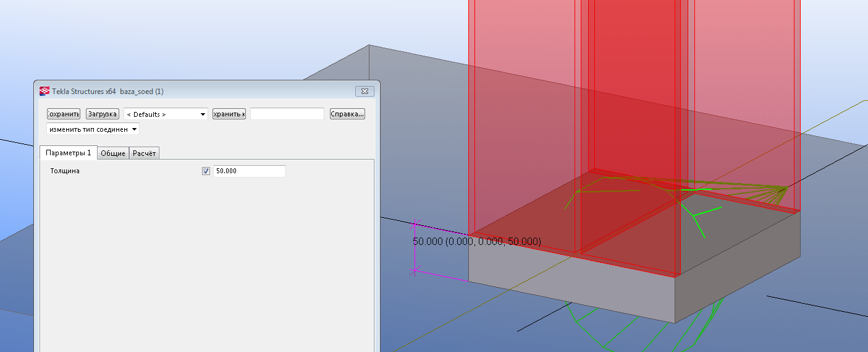868x352 pixels.
Task: Close the baza_soed dialog window
Action: (365, 92)
